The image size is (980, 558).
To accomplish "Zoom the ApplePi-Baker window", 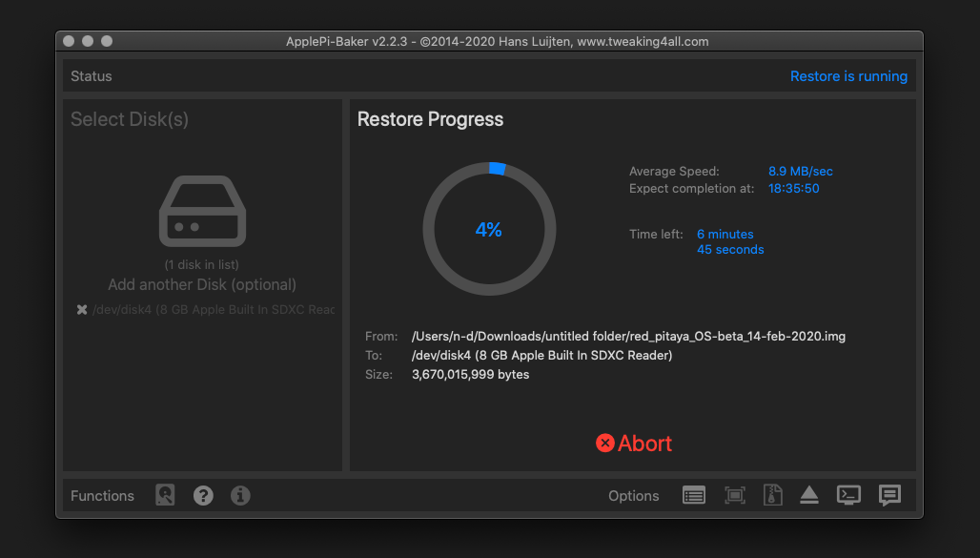I will pyautogui.click(x=107, y=41).
